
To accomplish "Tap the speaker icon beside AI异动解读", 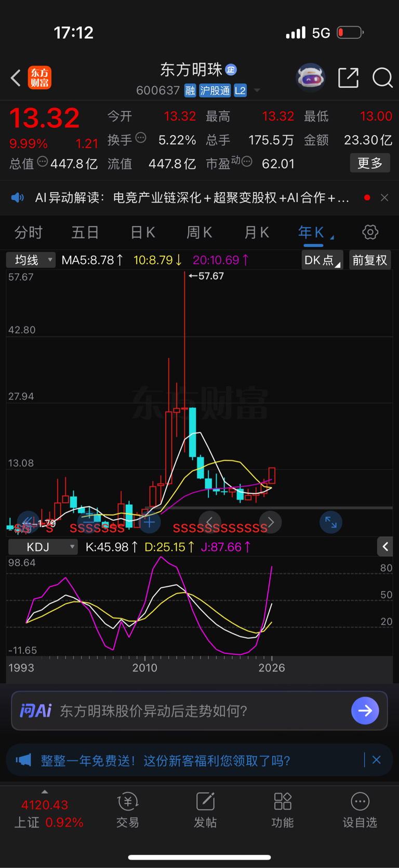I will [18, 198].
